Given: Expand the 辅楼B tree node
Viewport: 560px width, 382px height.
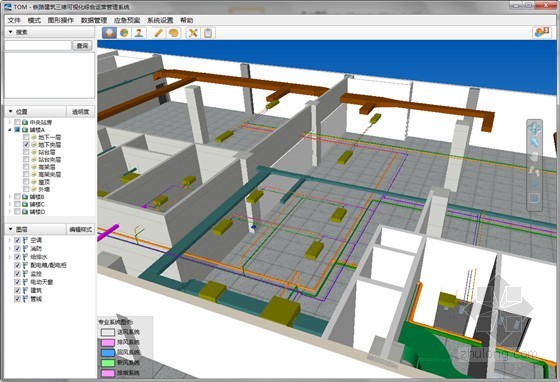Looking at the screenshot, I should click(10, 197).
